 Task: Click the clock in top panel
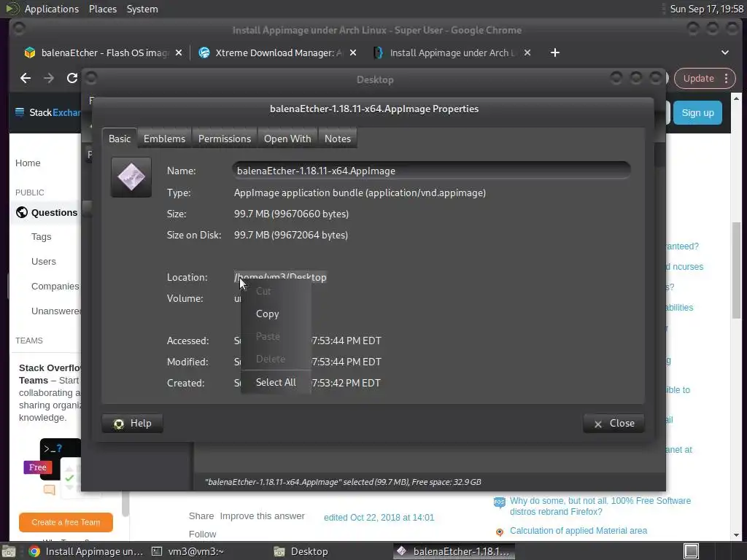pyautogui.click(x=706, y=9)
